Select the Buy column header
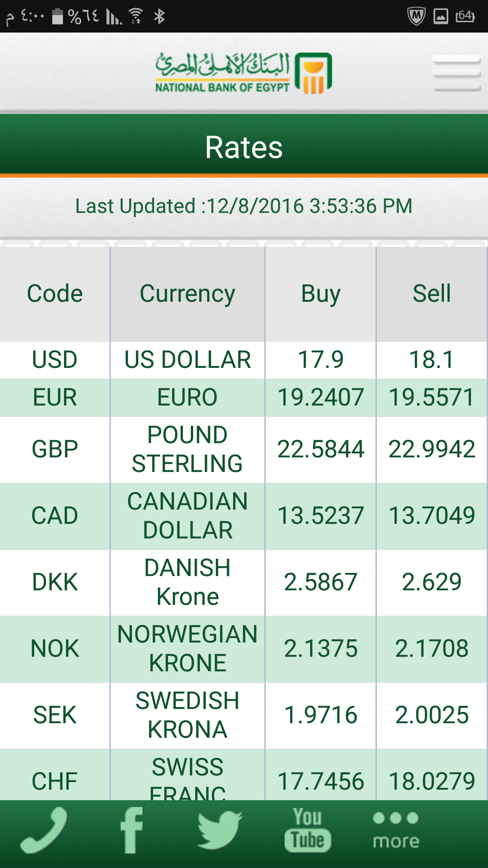 [321, 294]
